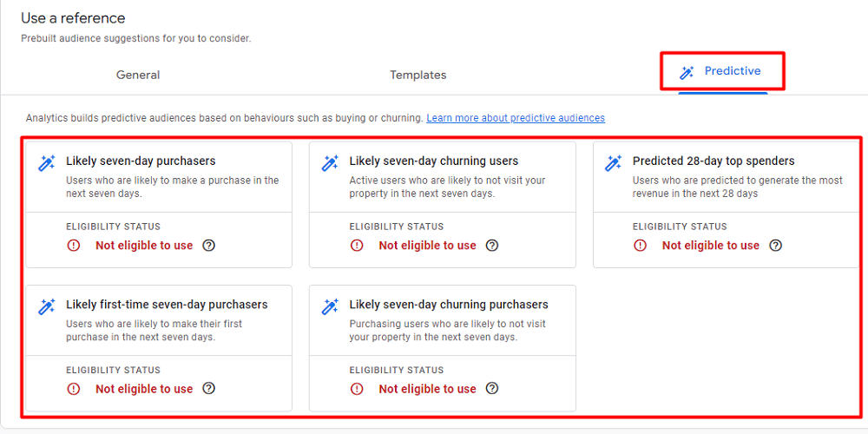The width and height of the screenshot is (868, 434).
Task: Switch to the General tab
Action: pyautogui.click(x=138, y=76)
